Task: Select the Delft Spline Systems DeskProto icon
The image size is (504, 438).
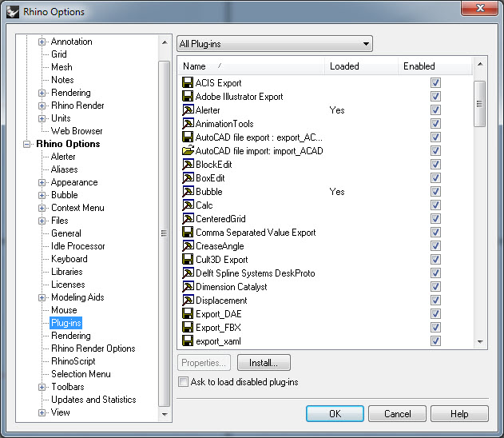Action: (188, 273)
